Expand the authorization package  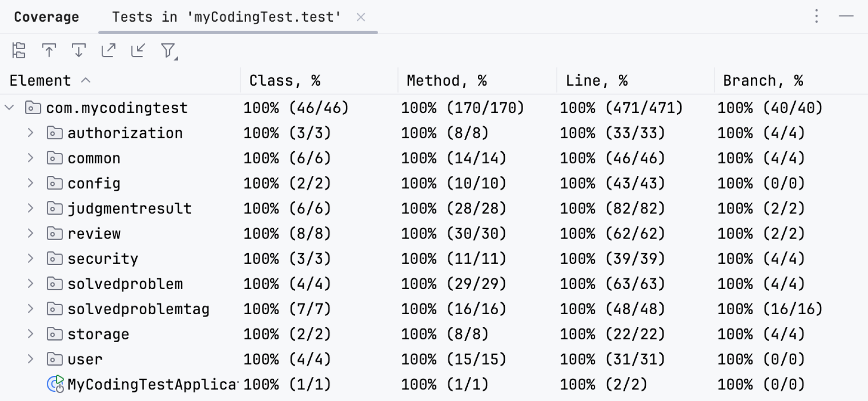coord(30,133)
